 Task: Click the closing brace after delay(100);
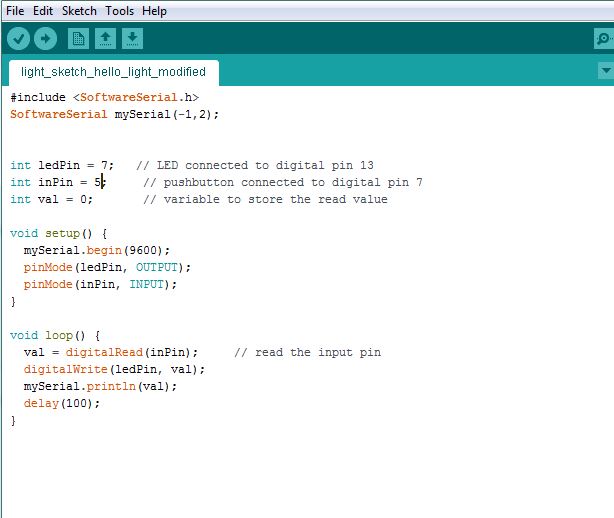pos(13,421)
